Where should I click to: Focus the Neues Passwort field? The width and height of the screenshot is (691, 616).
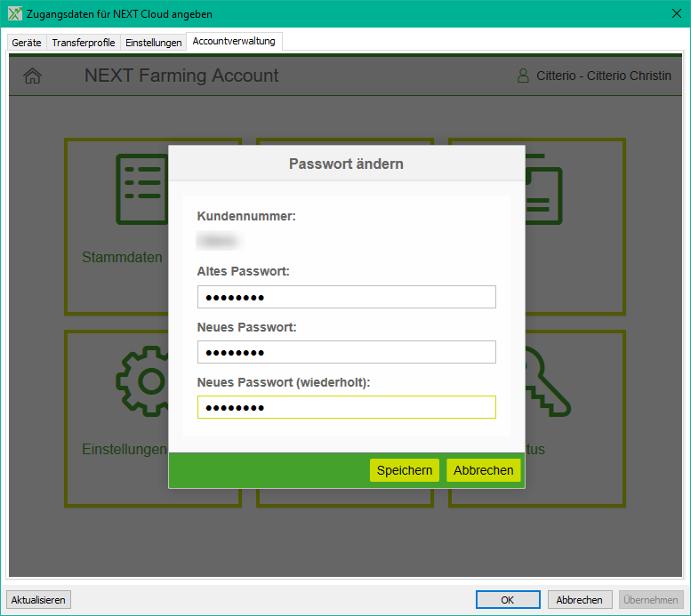[346, 352]
